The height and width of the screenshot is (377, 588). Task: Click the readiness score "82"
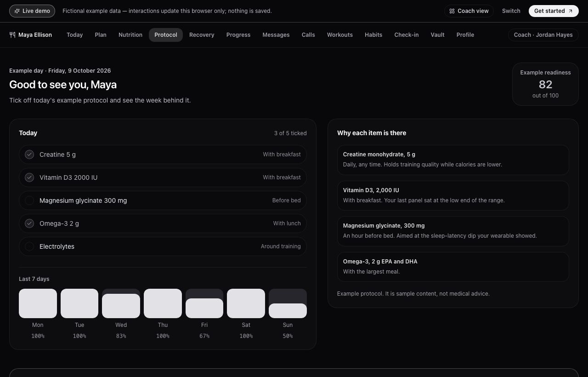pyautogui.click(x=545, y=85)
